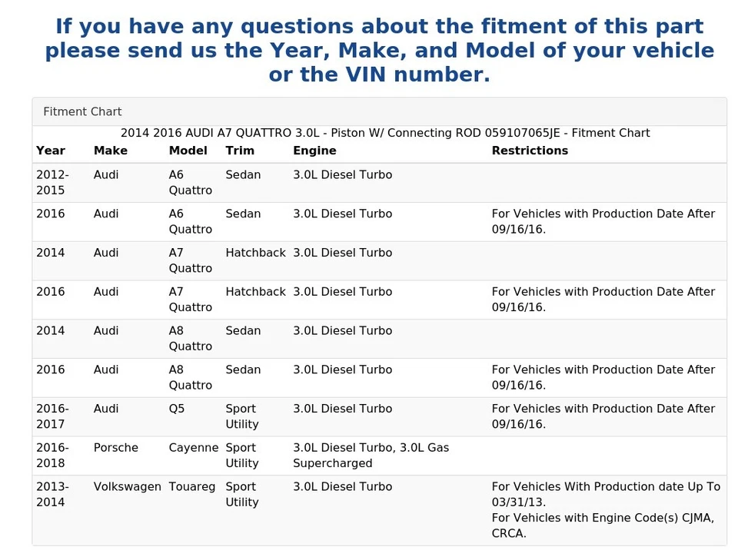This screenshot has width=738, height=560.
Task: Select the 2013-2014 year cell
Action: [52, 494]
